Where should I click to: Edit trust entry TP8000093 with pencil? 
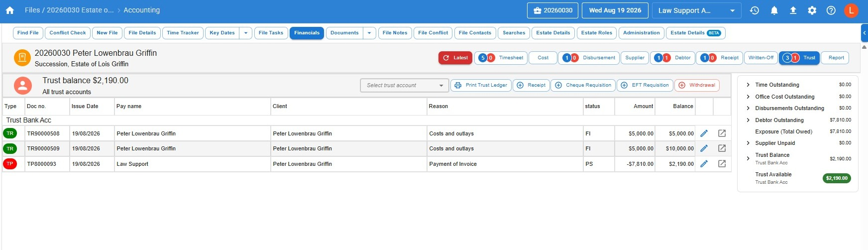pos(704,164)
